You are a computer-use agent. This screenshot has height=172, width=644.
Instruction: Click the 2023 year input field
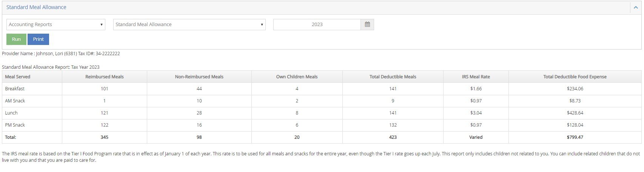(x=317, y=25)
